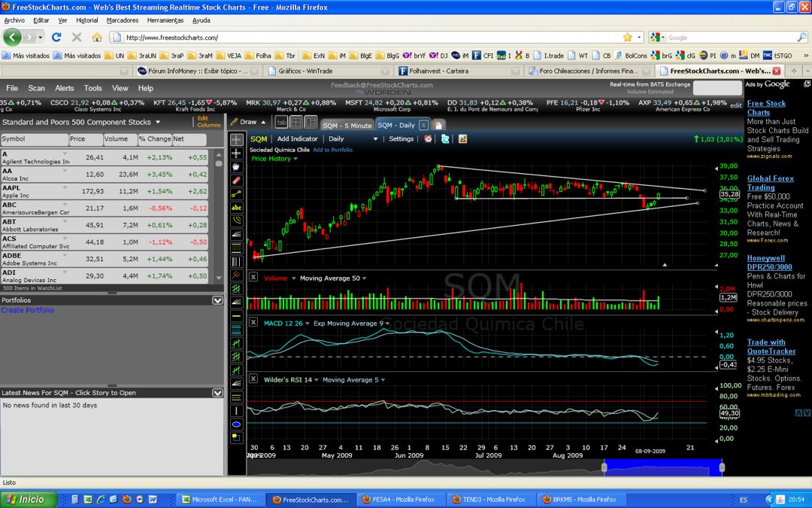The image size is (812, 508).
Task: Click the Add Indicator button
Action: 297,139
